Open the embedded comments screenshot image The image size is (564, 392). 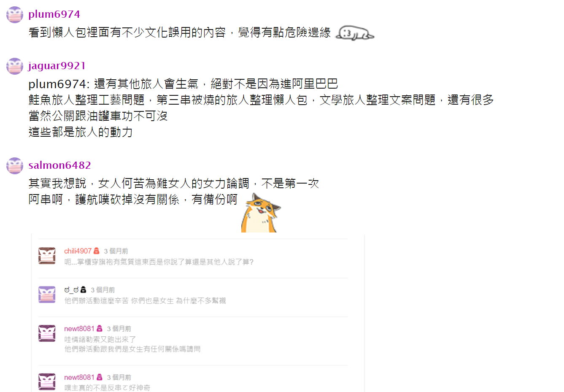point(198,313)
